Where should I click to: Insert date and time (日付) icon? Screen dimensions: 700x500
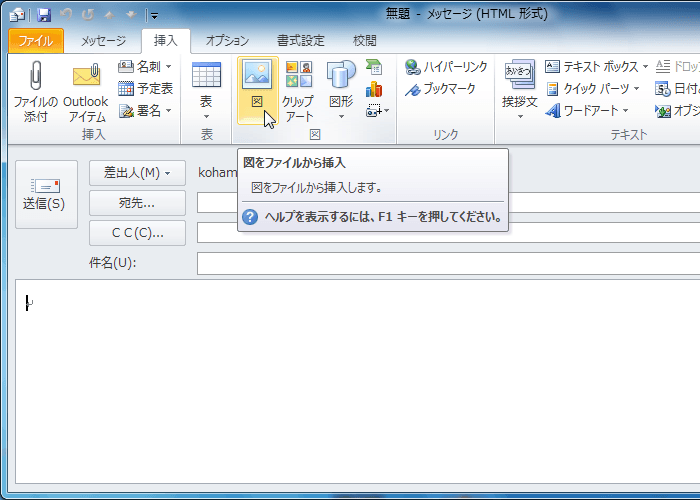coord(662,88)
